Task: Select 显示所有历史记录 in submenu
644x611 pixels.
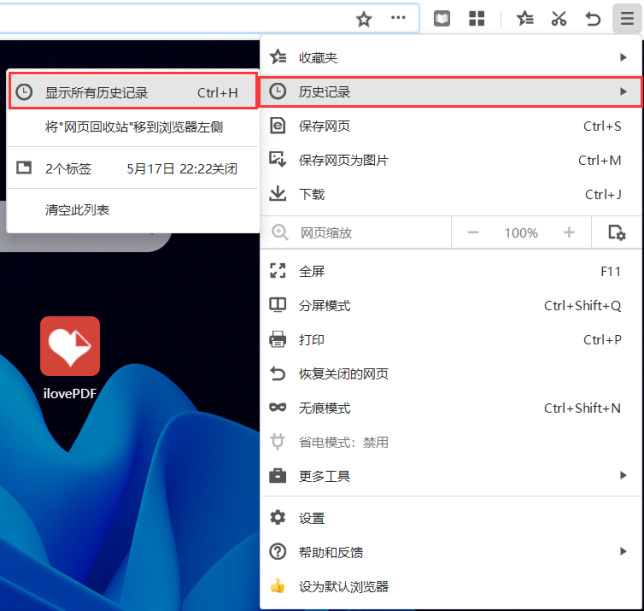Action: 133,91
